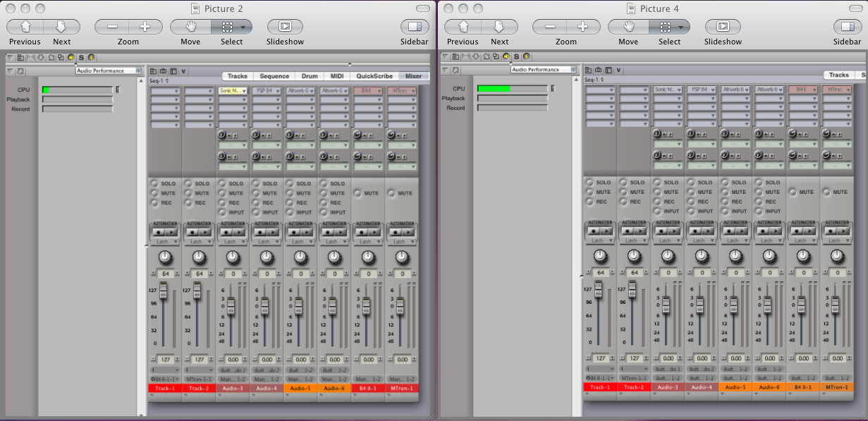Open the Audio Performance dropdown in Picture 2

109,71
